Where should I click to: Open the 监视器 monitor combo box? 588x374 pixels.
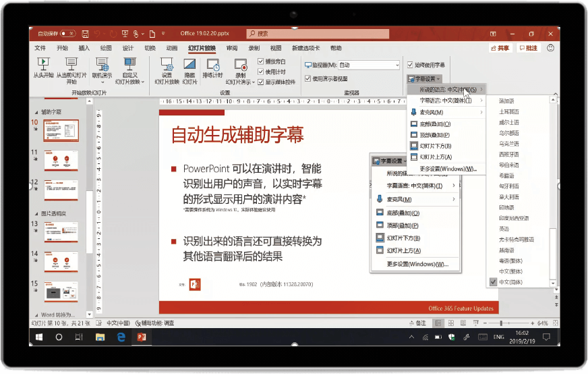point(369,65)
